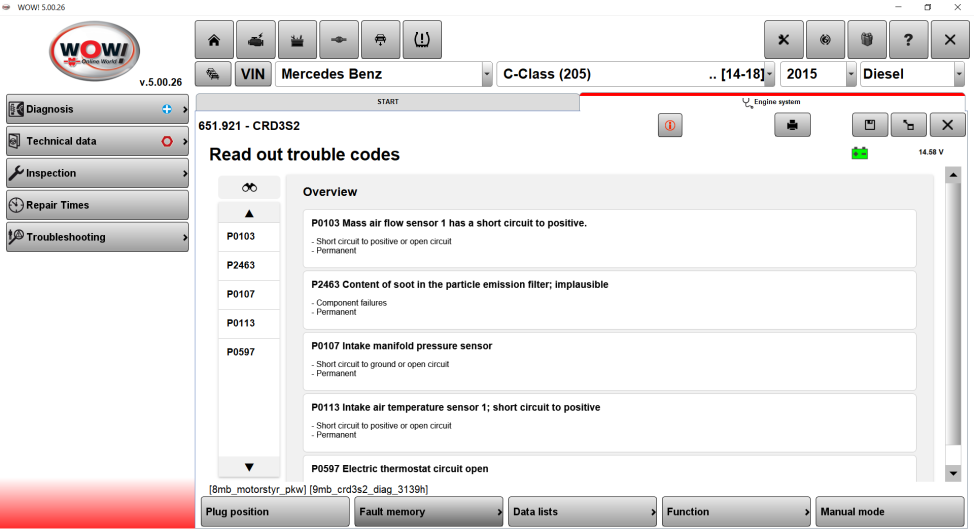Expand the Inspection sidebar menu

(x=98, y=173)
